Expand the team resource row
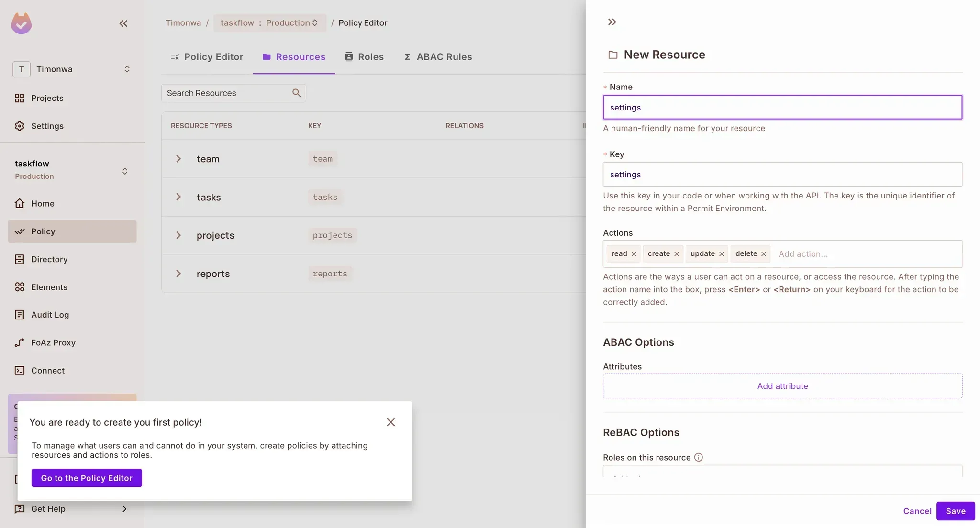The width and height of the screenshot is (980, 528). (178, 159)
